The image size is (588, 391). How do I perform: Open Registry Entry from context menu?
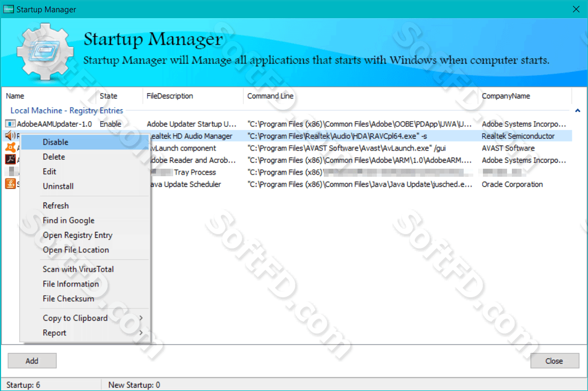coord(85,235)
